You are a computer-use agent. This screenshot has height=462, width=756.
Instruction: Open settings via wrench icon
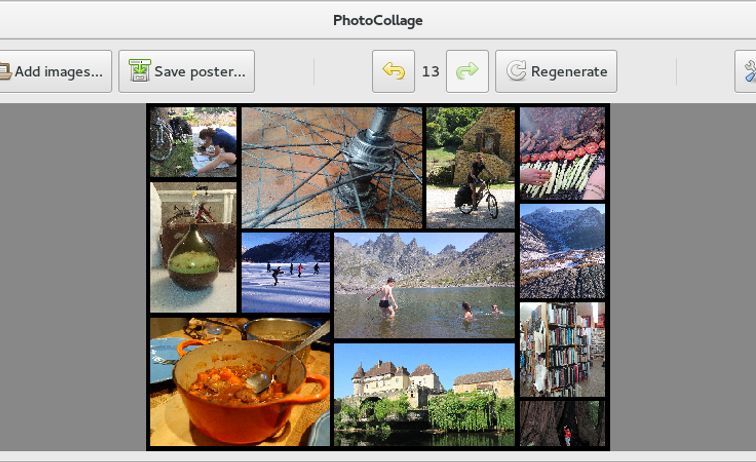click(748, 72)
